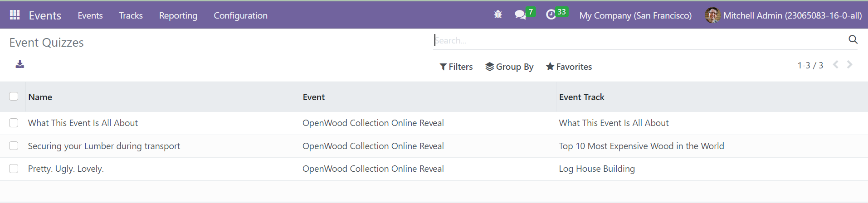This screenshot has width=868, height=203.
Task: Open the activities clock icon
Action: (x=551, y=15)
